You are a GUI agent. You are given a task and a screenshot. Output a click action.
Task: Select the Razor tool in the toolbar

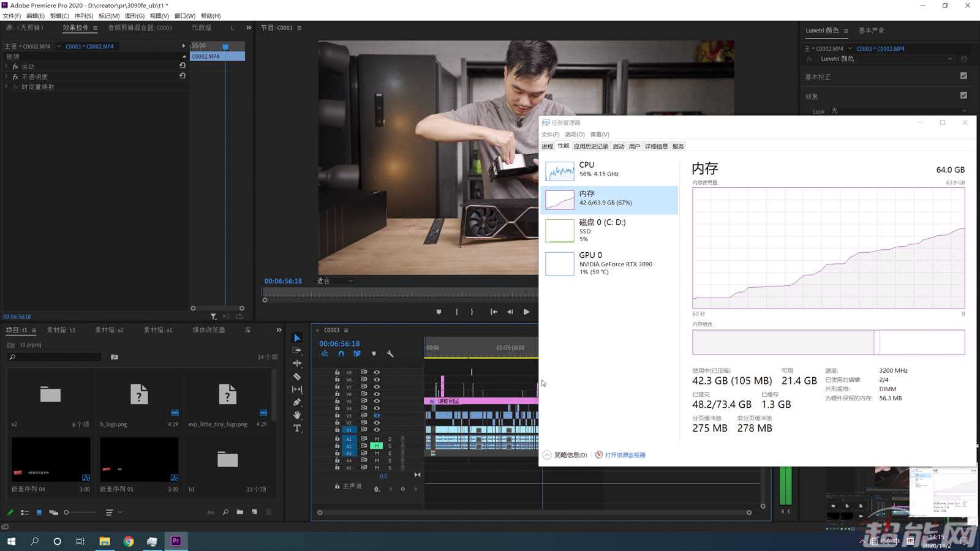click(297, 377)
